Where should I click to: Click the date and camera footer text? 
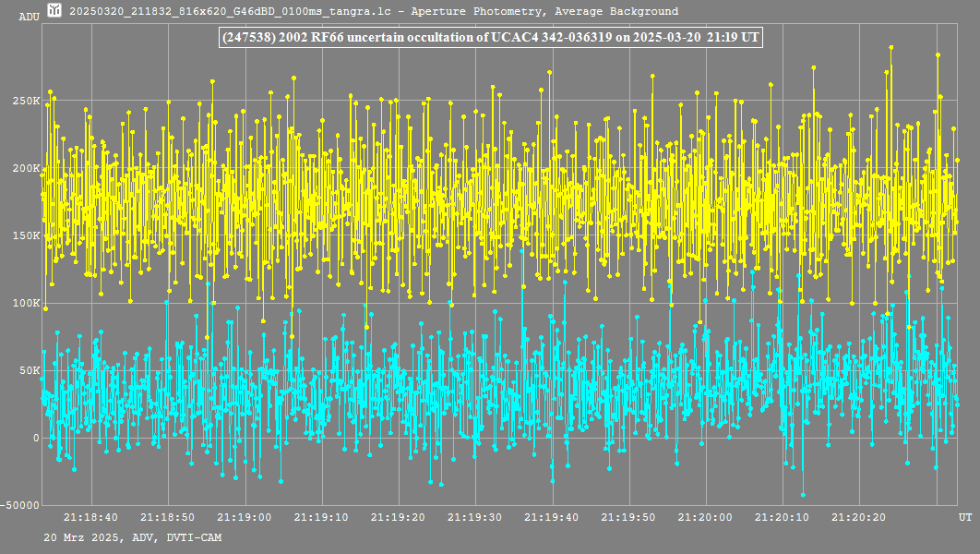click(x=132, y=536)
